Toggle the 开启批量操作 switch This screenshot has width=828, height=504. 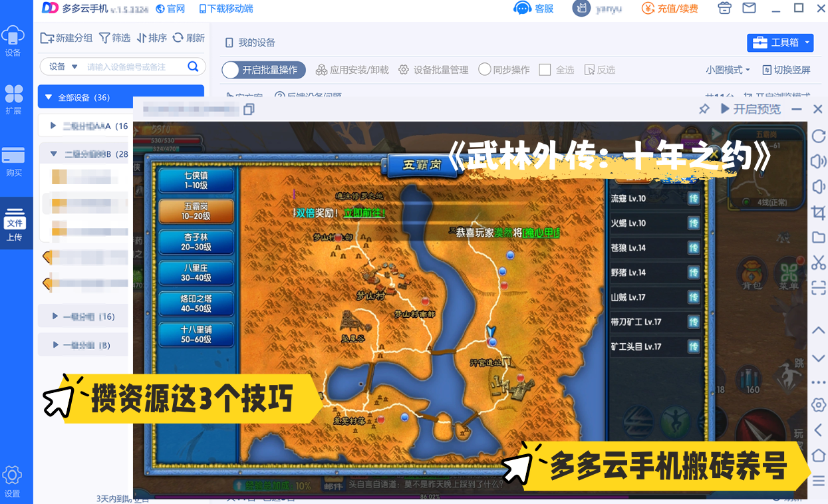point(264,70)
